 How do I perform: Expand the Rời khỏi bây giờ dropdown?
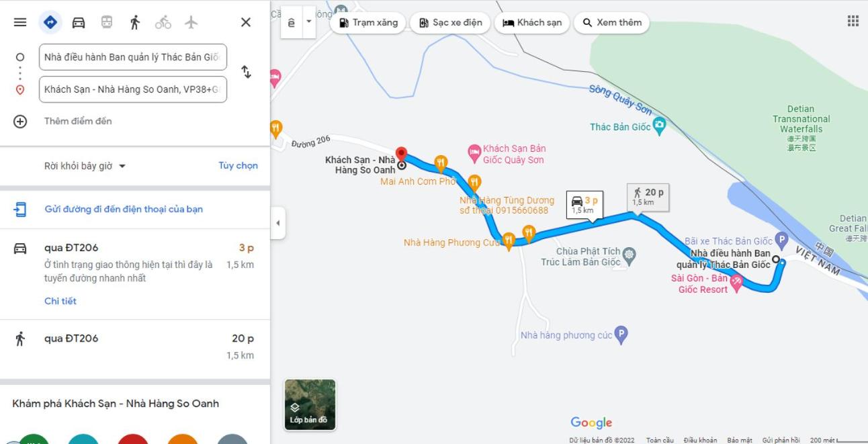click(85, 166)
